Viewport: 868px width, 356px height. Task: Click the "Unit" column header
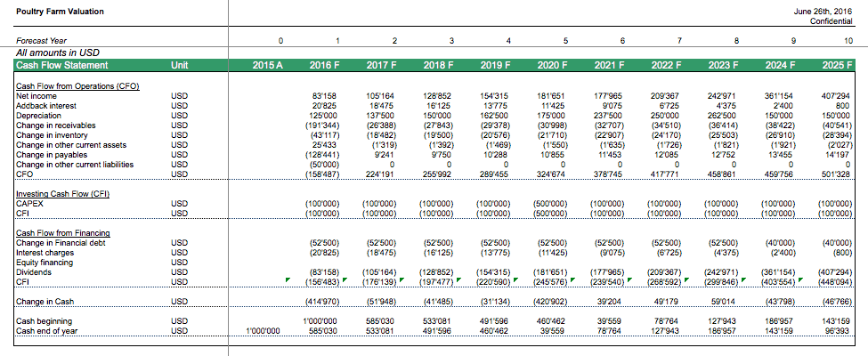pyautogui.click(x=179, y=65)
